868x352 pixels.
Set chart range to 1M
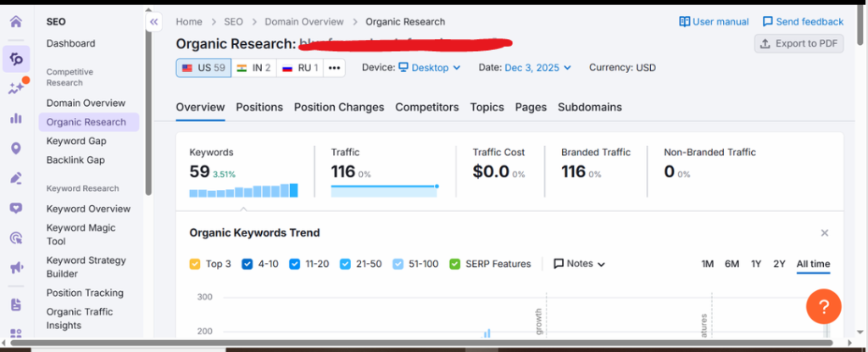click(x=708, y=264)
